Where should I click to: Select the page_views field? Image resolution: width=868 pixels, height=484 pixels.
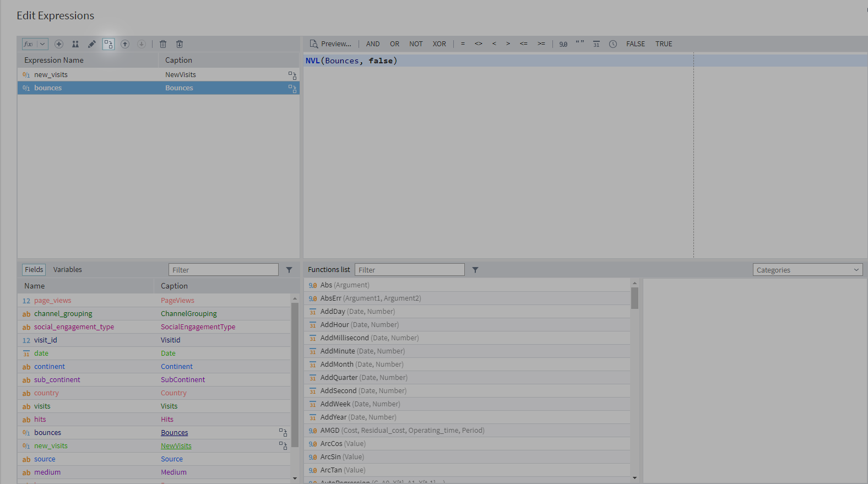tap(154, 301)
